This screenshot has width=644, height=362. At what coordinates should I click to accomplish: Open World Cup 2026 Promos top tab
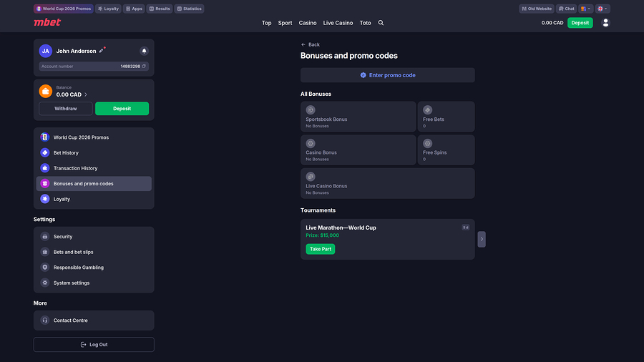pyautogui.click(x=64, y=9)
